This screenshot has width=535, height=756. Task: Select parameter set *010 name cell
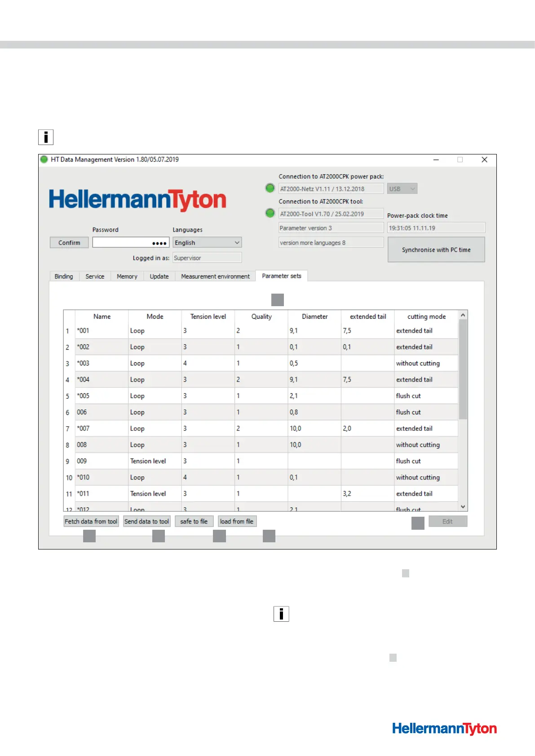102,477
